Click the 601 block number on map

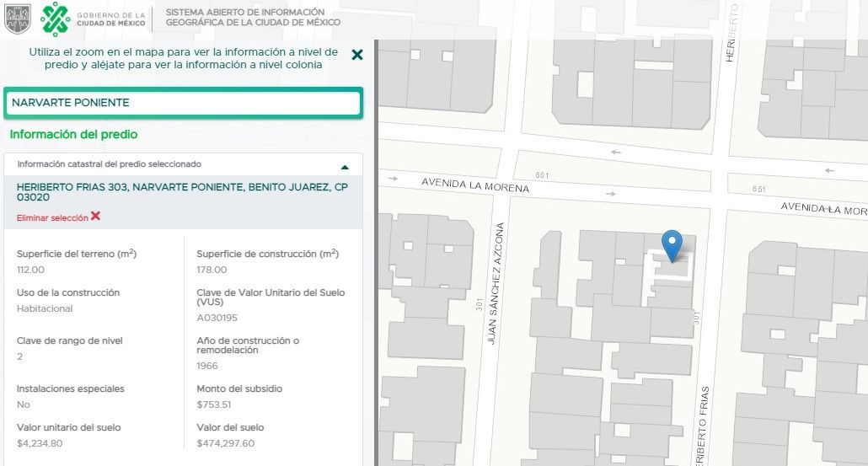tap(542, 175)
